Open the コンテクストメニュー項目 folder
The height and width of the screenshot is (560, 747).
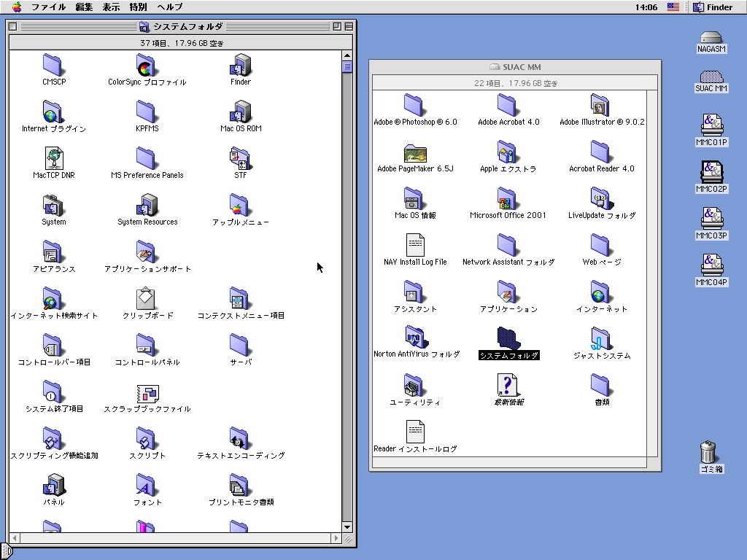[241, 298]
